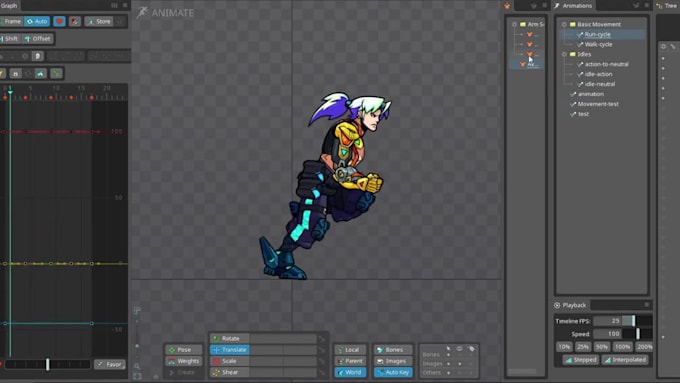The image size is (680, 383).
Task: Click the yellow filter icon in Graph
Action: pos(2,74)
